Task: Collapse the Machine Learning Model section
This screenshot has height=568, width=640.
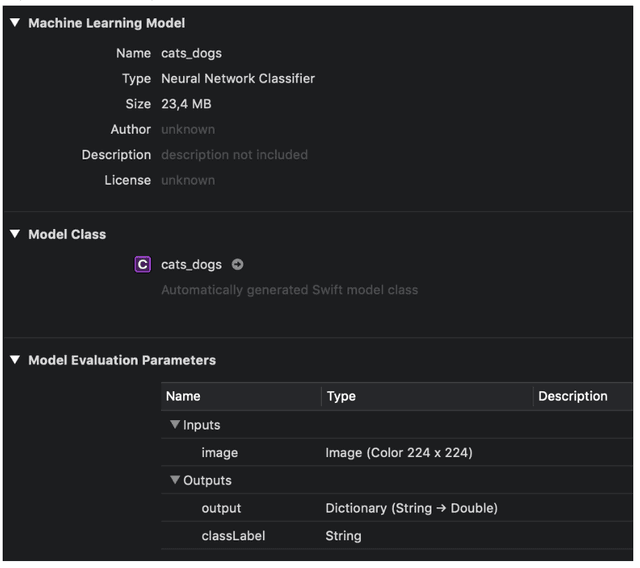Action: coord(15,23)
